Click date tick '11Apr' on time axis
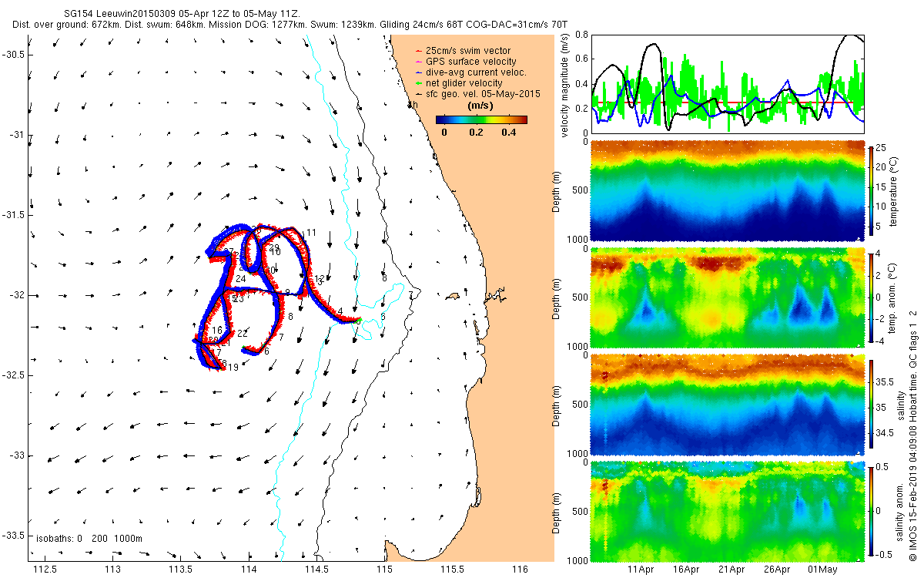Viewport: 924px width, 578px height. pyautogui.click(x=641, y=570)
